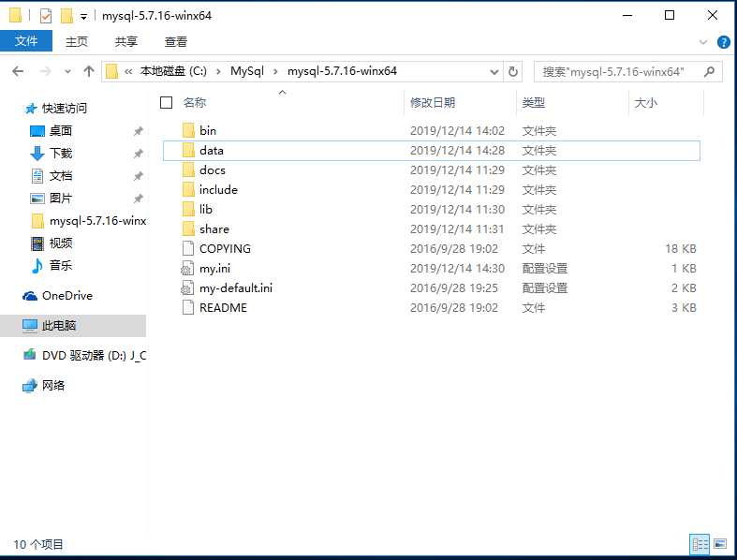737x560 pixels.
Task: Open the blue Help icon
Action: (724, 42)
